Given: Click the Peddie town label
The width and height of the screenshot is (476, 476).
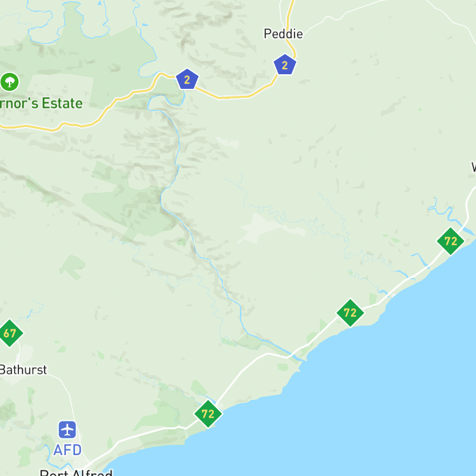Looking at the screenshot, I should (x=283, y=34).
